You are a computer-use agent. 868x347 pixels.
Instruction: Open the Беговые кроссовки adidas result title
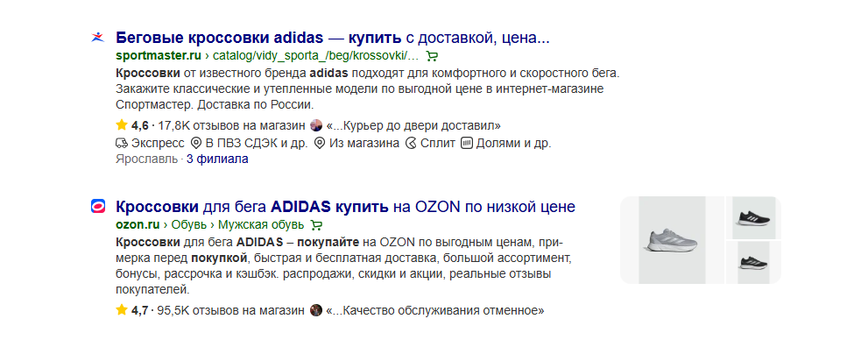point(333,39)
